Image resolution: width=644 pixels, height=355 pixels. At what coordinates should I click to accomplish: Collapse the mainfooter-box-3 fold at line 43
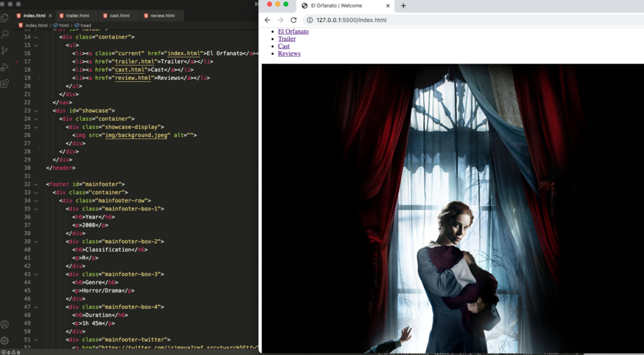pos(36,274)
